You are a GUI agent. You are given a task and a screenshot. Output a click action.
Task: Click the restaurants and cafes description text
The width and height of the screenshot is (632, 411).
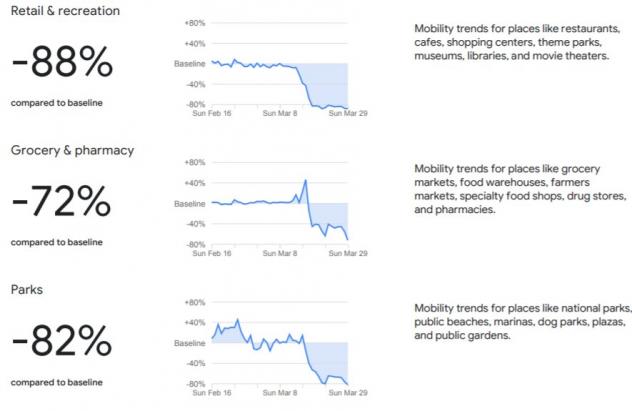[x=510, y=42]
